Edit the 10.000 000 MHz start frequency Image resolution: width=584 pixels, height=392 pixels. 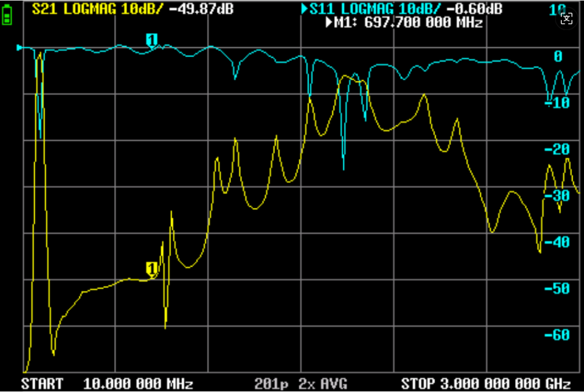138,383
